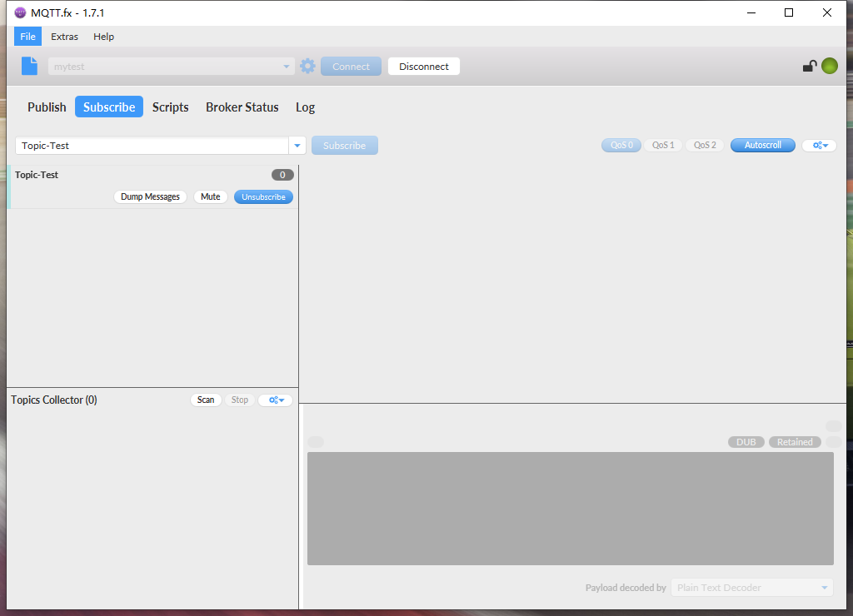This screenshot has width=853, height=616.
Task: Mute the Topic-Test subscription
Action: [211, 196]
